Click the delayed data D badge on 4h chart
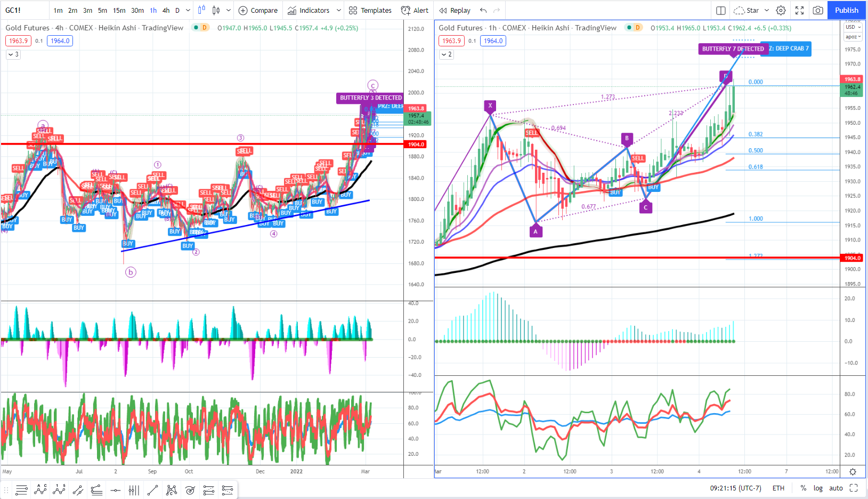The image size is (868, 499). (x=204, y=28)
